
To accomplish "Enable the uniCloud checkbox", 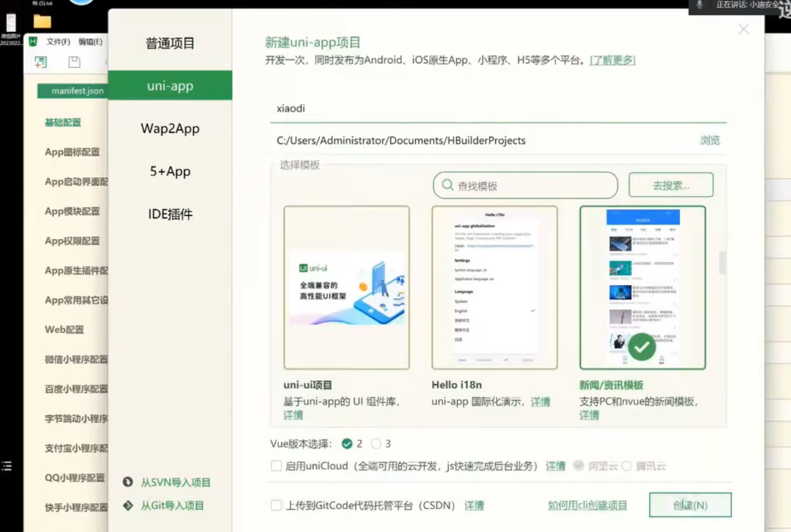I will (276, 466).
